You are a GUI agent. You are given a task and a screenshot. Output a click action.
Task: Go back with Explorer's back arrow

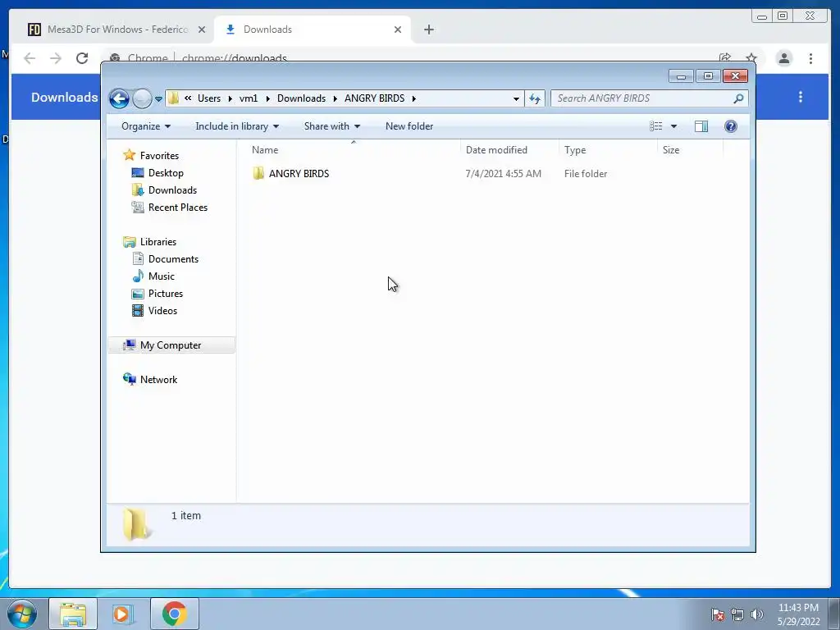tap(119, 98)
